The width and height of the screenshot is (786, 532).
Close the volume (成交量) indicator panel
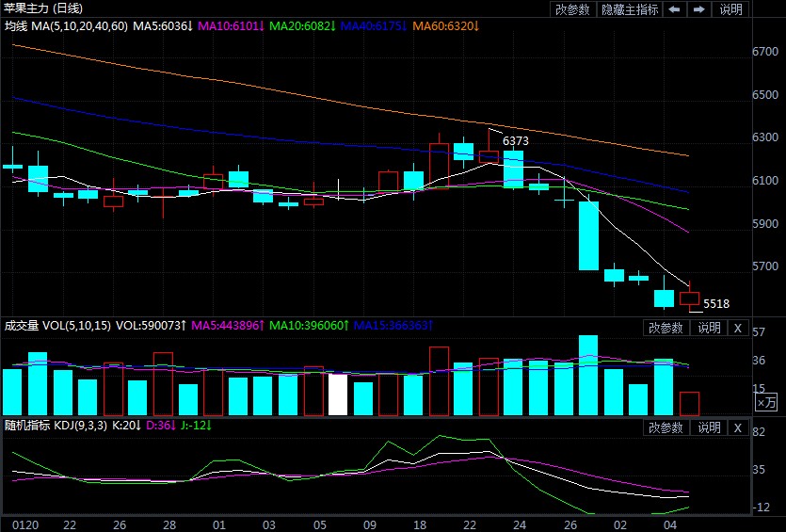(738, 328)
